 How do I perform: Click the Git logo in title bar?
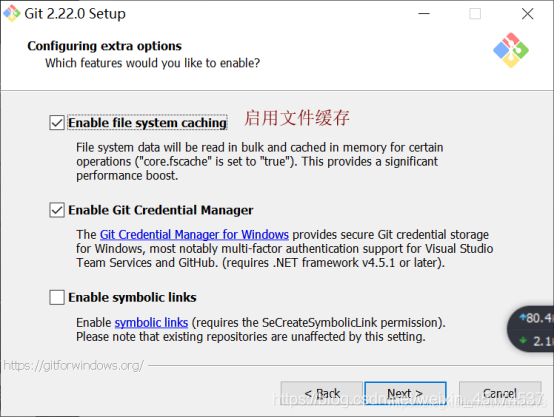pos(12,13)
